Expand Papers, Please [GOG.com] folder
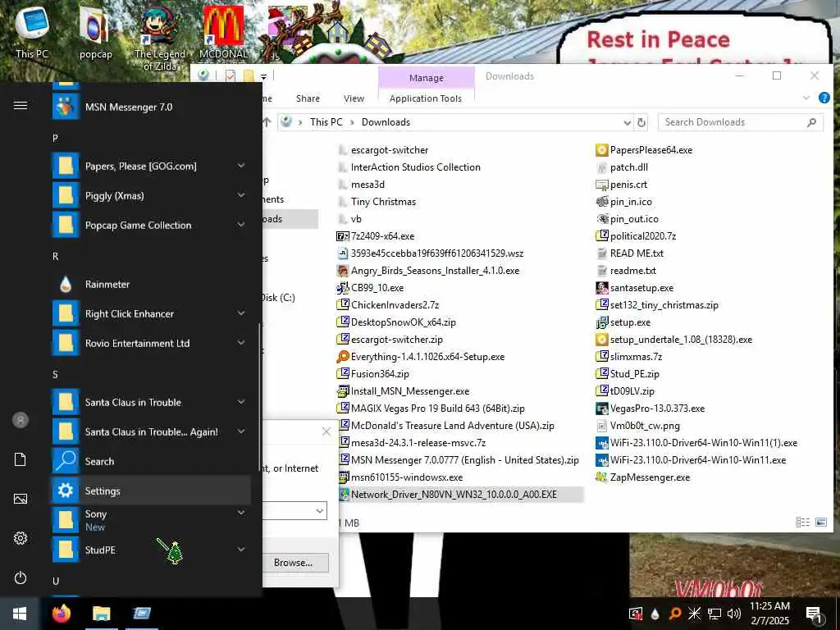This screenshot has height=630, width=840. point(242,166)
